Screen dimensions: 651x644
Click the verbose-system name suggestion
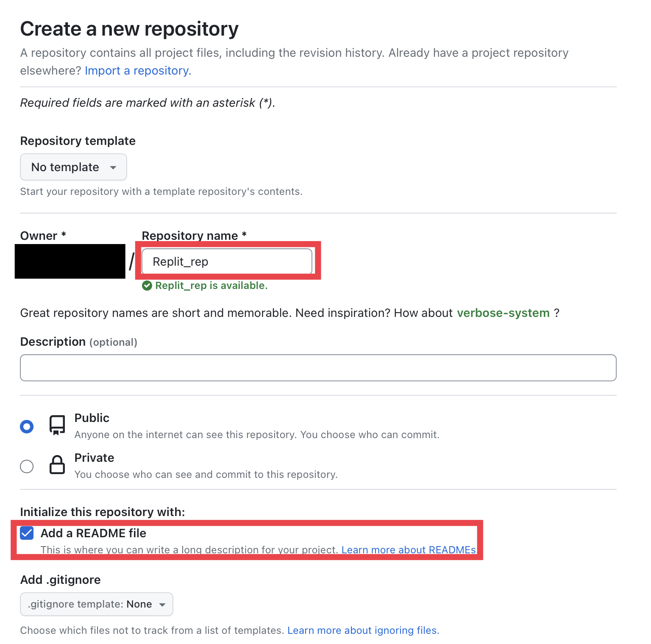click(x=503, y=313)
